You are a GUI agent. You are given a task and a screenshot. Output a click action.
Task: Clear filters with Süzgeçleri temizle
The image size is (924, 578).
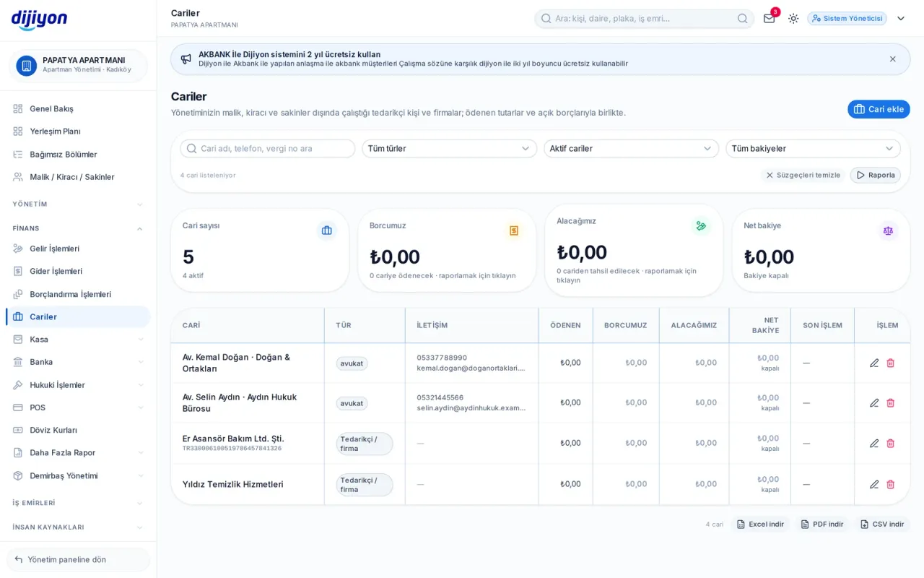(x=803, y=175)
